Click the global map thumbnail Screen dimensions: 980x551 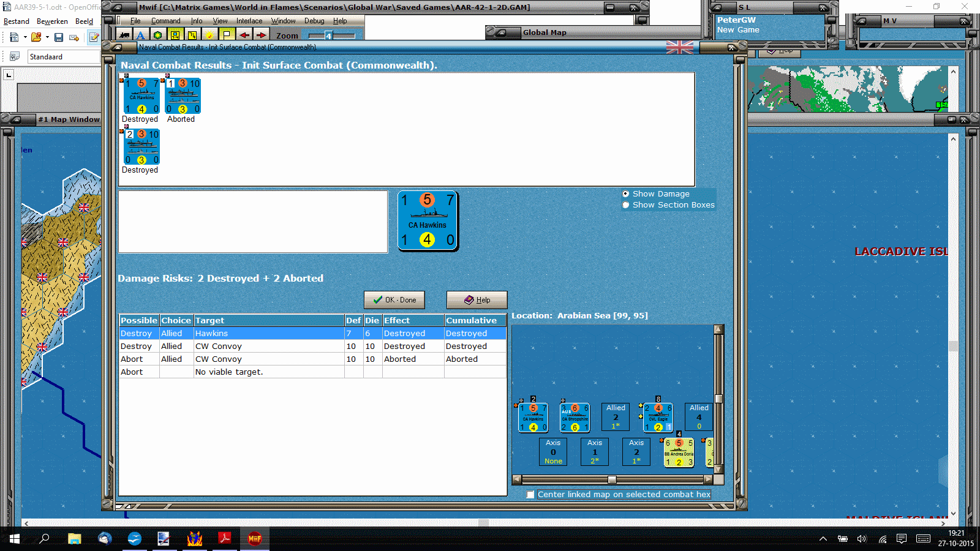(x=848, y=89)
